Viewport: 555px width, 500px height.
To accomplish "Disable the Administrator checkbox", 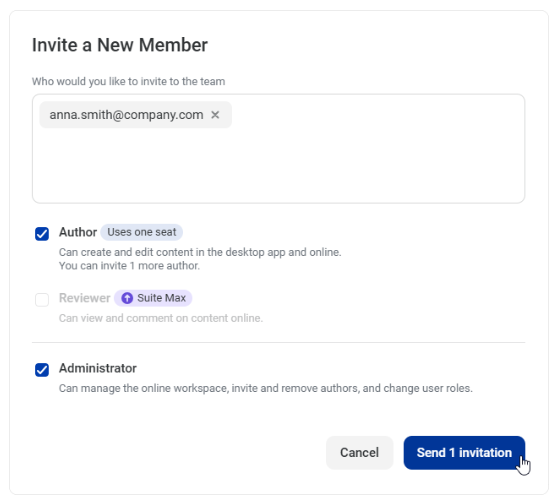I will (42, 370).
